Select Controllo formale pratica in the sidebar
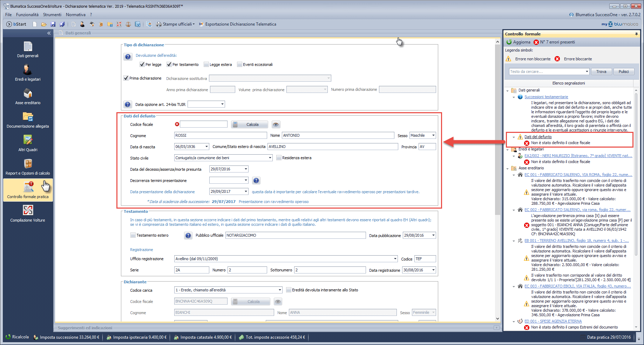This screenshot has width=644, height=345. coord(28,190)
